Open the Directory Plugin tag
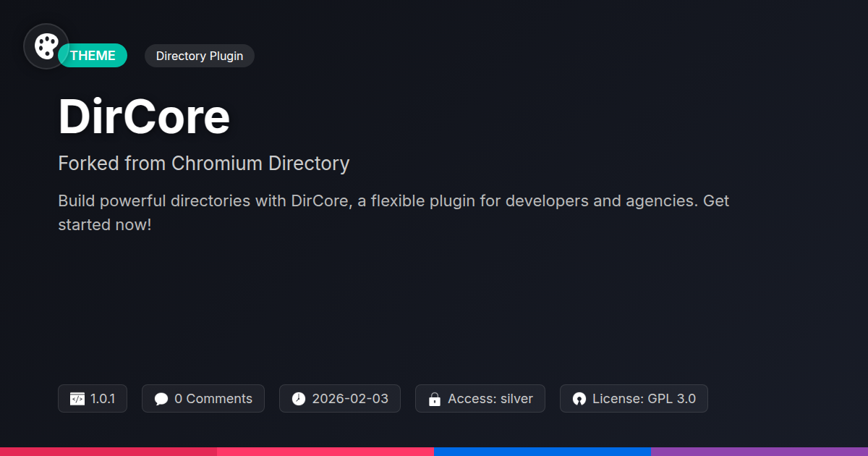 click(x=200, y=56)
